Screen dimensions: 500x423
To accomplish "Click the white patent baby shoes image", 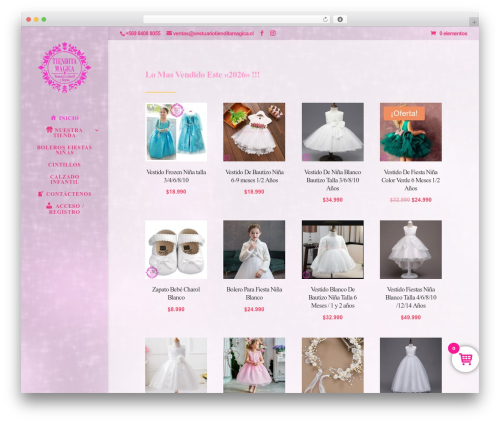I will point(176,249).
